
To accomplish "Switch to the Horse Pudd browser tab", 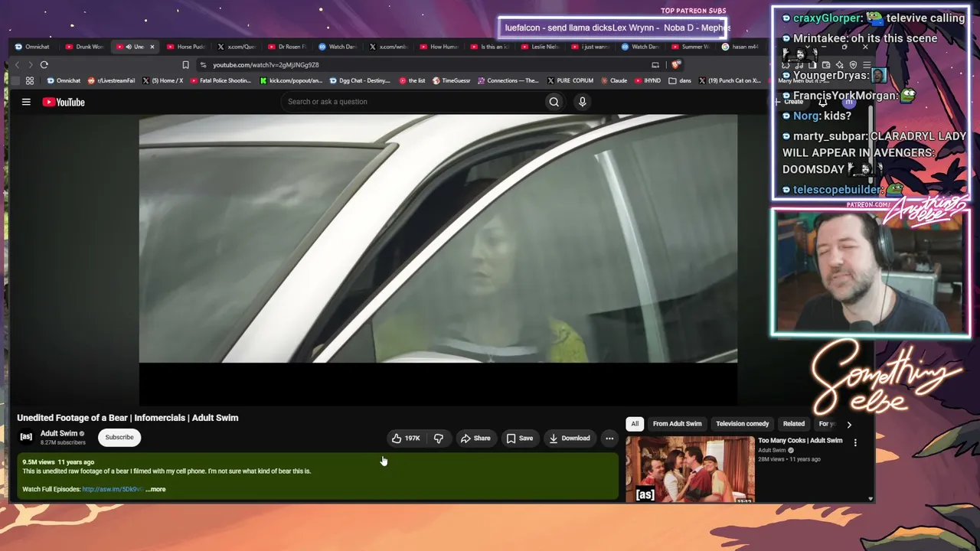I will click(186, 47).
